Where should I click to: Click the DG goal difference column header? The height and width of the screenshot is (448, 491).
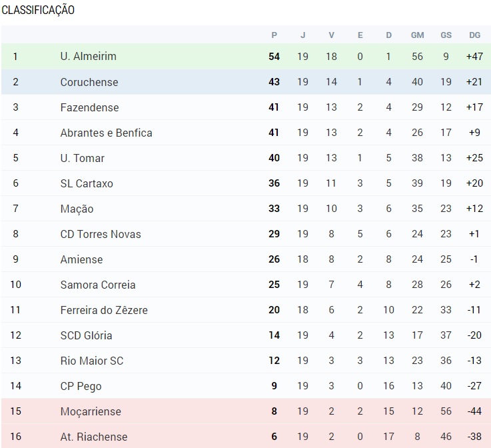click(474, 35)
